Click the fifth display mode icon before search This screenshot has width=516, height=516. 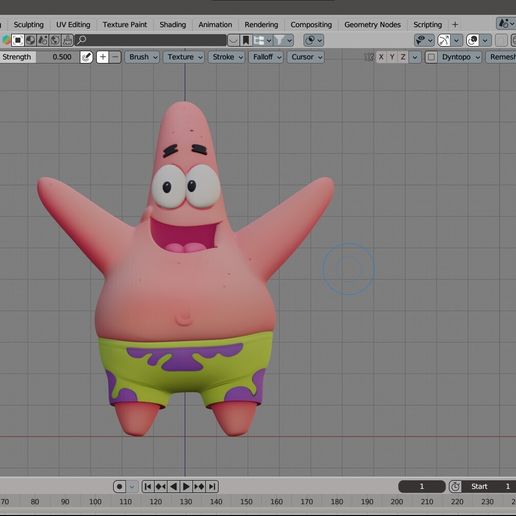point(67,40)
